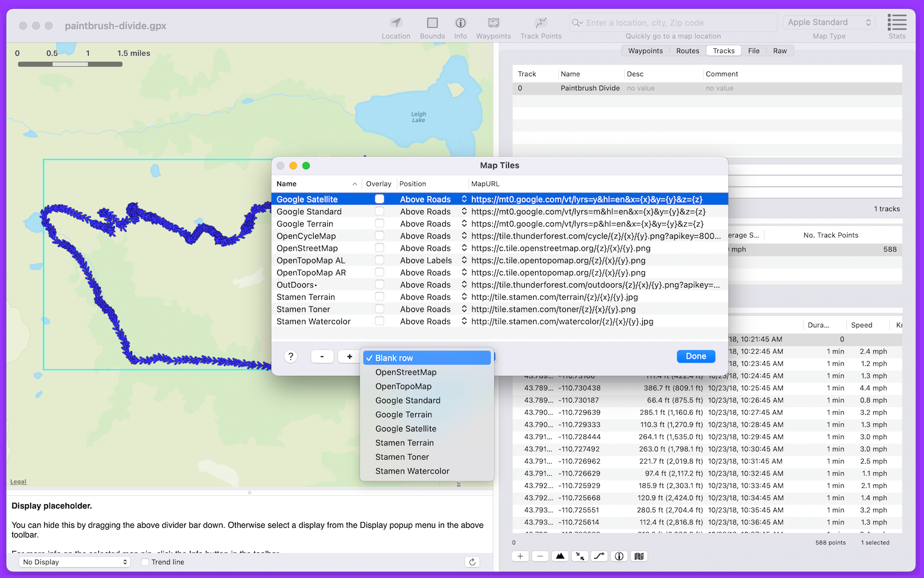Screen dimensions: 924x578
Task: Click the help question mark button
Action: [x=291, y=356]
